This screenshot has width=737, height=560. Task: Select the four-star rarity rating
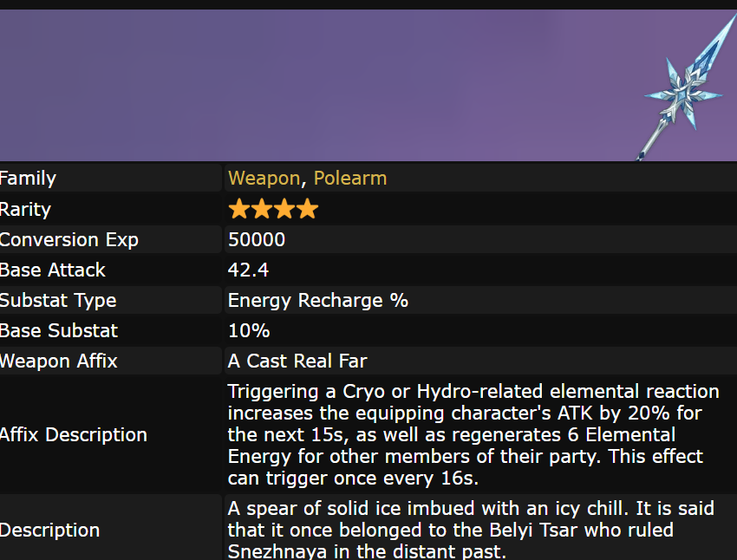(x=273, y=209)
